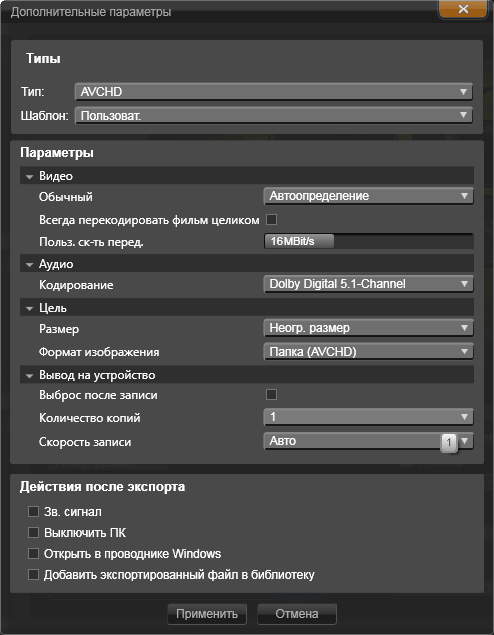Enable Всегда перекодировать фильм целиком checkbox
Viewport: 494px width, 635px height.
(271, 220)
